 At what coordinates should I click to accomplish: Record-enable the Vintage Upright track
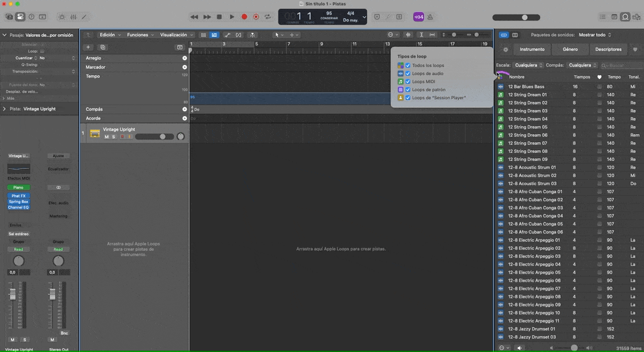122,137
